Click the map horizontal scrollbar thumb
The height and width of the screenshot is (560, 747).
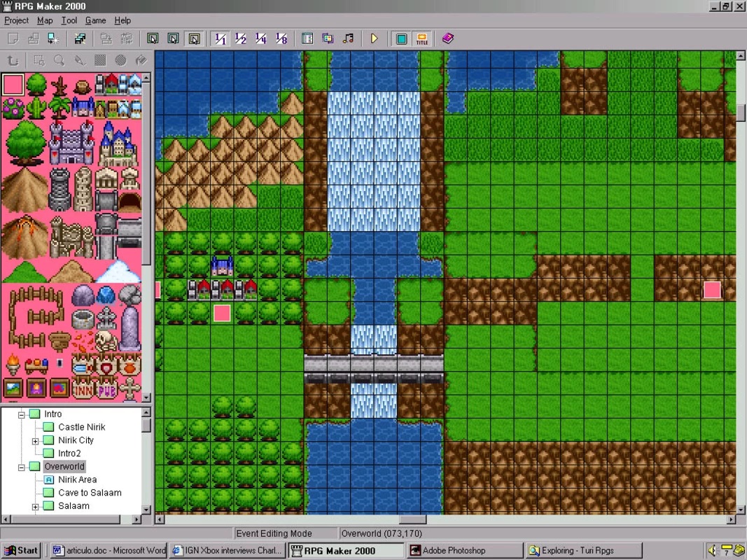click(x=412, y=519)
